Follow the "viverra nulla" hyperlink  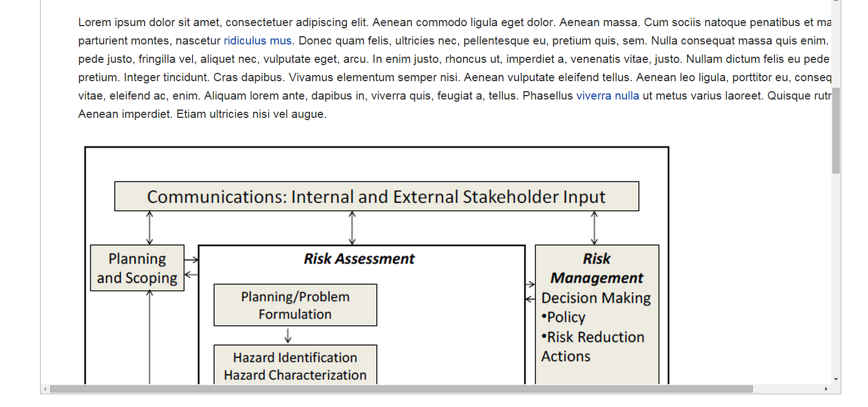point(608,96)
